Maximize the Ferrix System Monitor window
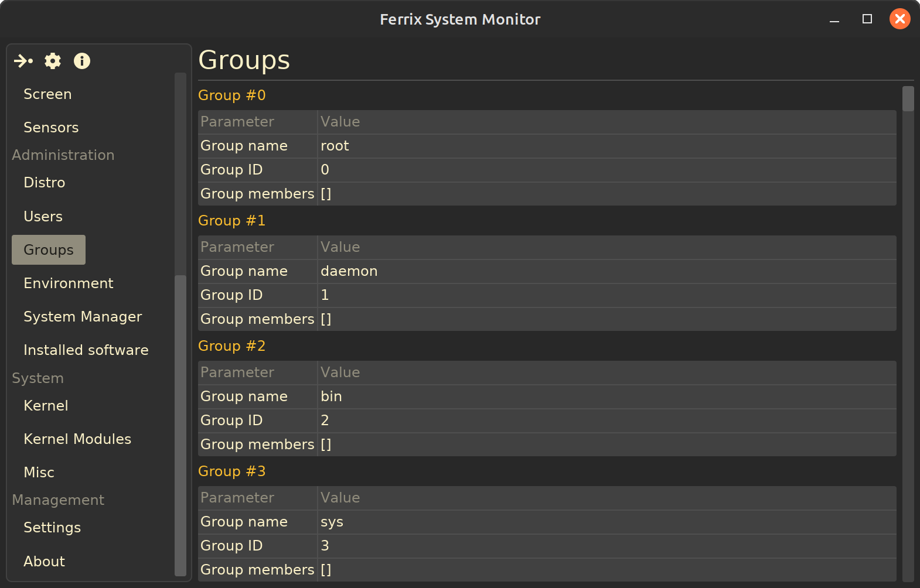 [867, 19]
